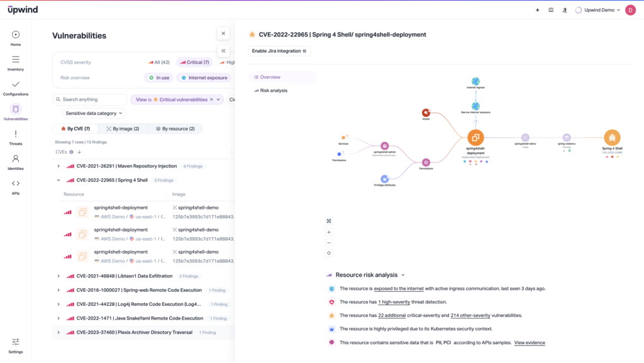Select the Spring 4 Shell CVE node
The width and height of the screenshot is (644, 363).
coord(612,138)
